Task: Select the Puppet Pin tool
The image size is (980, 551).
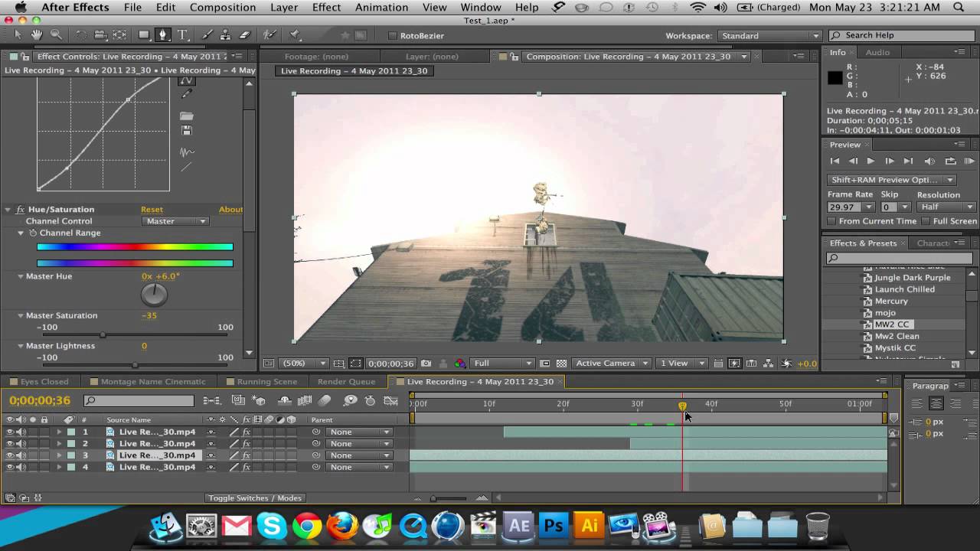Action: pyautogui.click(x=295, y=35)
